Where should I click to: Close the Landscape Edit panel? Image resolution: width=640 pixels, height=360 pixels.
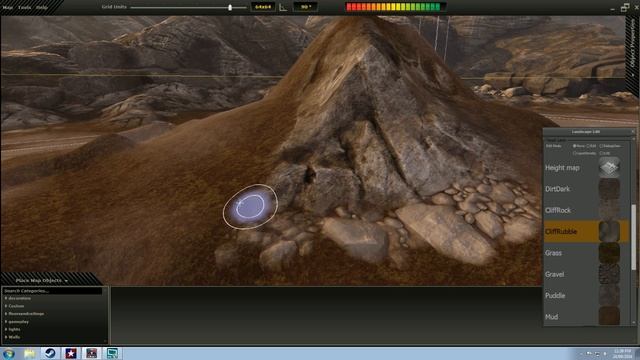[633, 131]
